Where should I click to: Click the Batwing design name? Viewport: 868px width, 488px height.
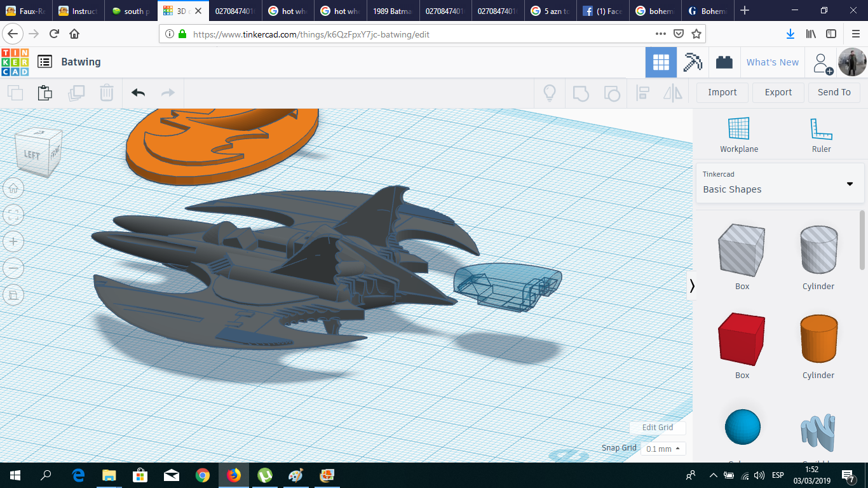pos(81,62)
